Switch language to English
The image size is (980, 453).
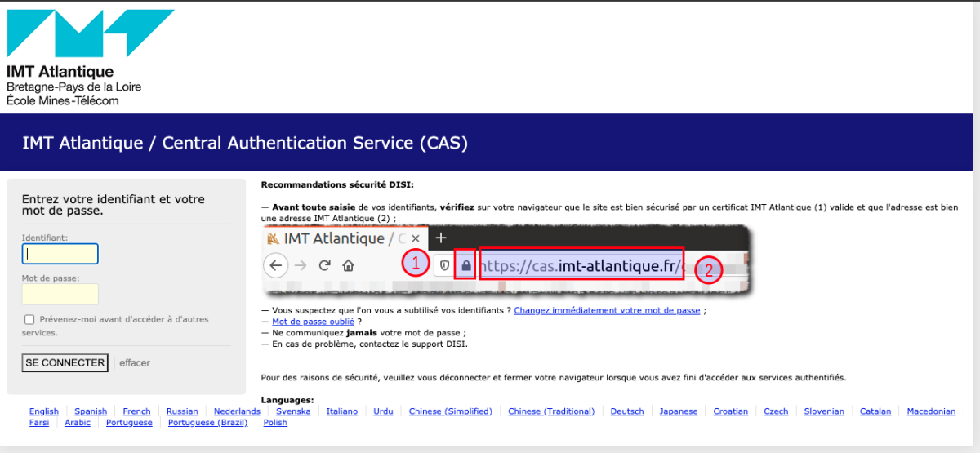click(44, 411)
